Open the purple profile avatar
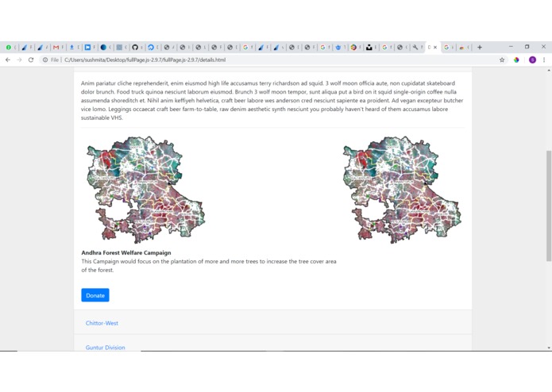 click(532, 60)
